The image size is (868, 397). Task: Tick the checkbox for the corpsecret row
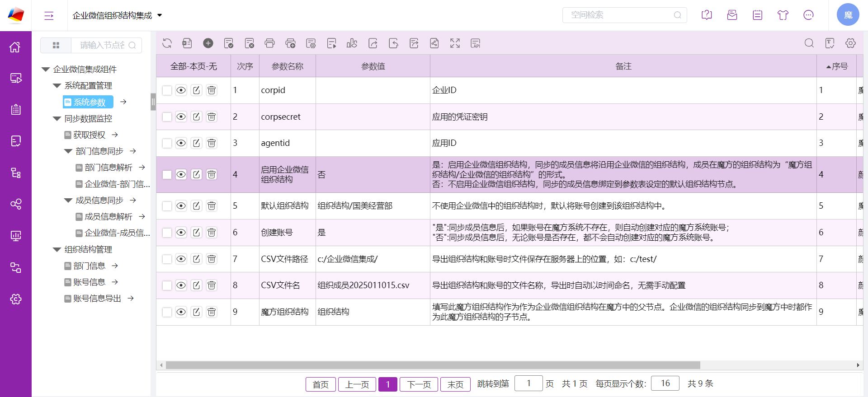[x=167, y=117]
